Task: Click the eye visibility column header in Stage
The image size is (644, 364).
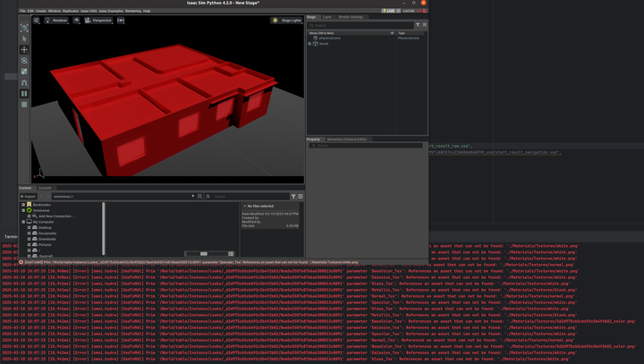Action: pos(392,33)
